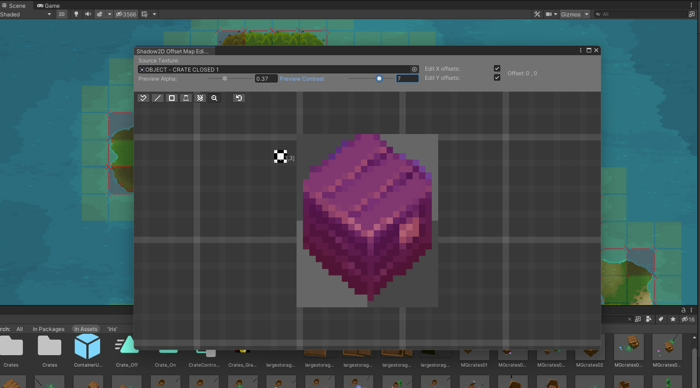Screen dimensions: 700x388
Task: Expand the Gizmos dropdown arrow
Action: tap(587, 14)
